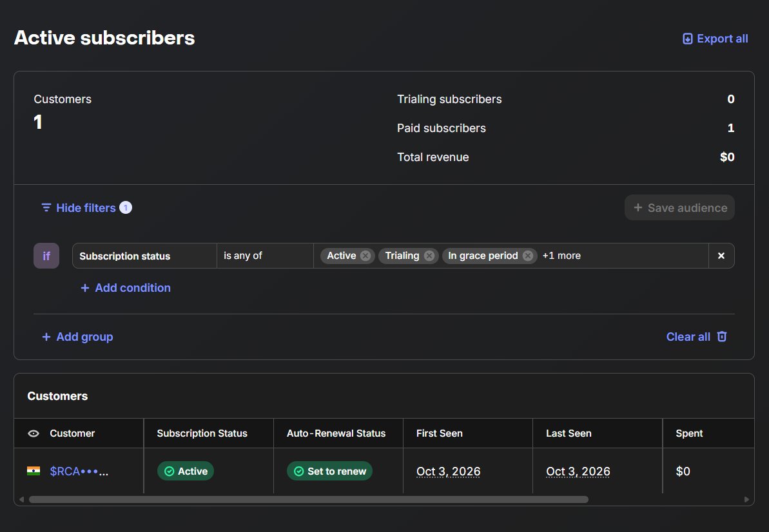Open customer $RCA••• link
Image resolution: width=769 pixels, height=532 pixels.
(79, 471)
